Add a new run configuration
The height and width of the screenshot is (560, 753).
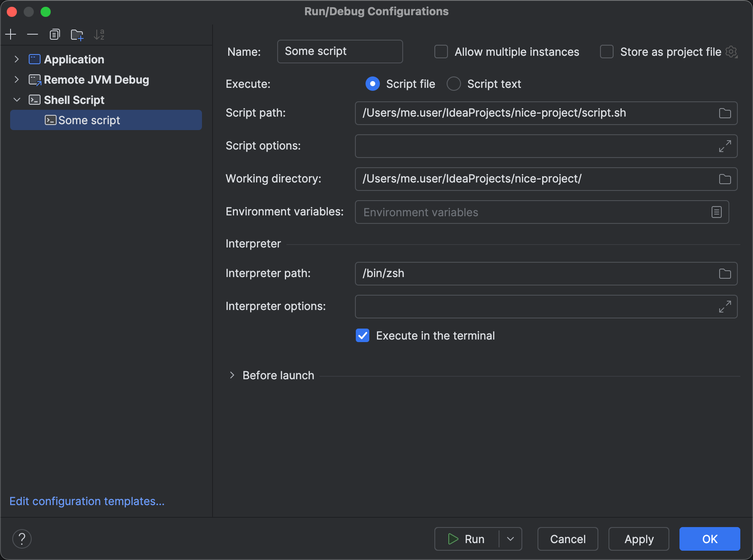pos(11,34)
